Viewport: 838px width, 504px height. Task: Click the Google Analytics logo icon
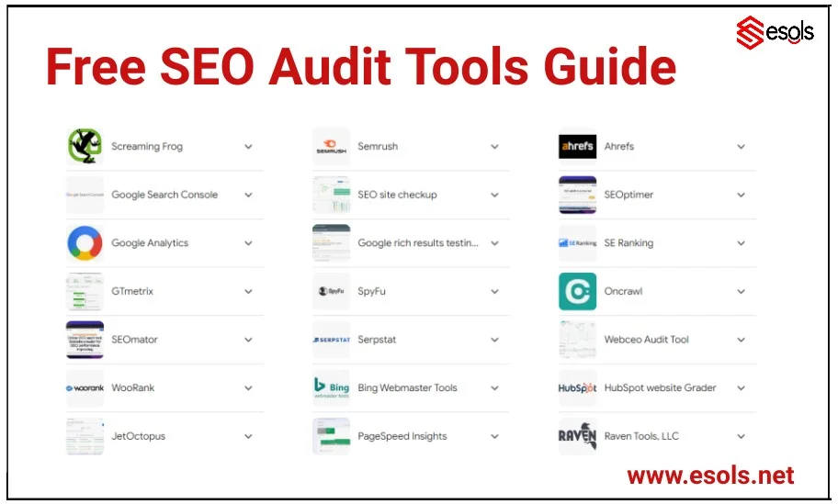pyautogui.click(x=85, y=243)
